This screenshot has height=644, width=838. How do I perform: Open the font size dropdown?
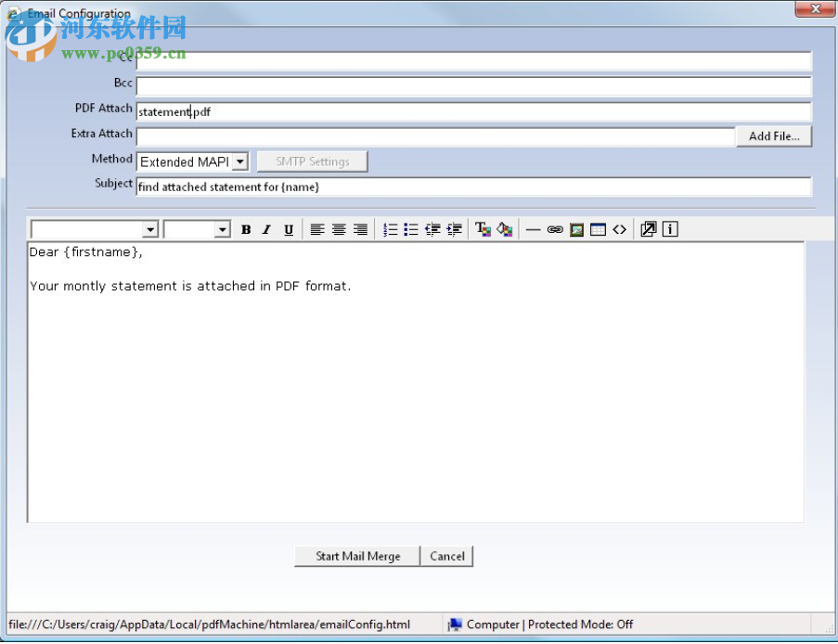click(222, 228)
